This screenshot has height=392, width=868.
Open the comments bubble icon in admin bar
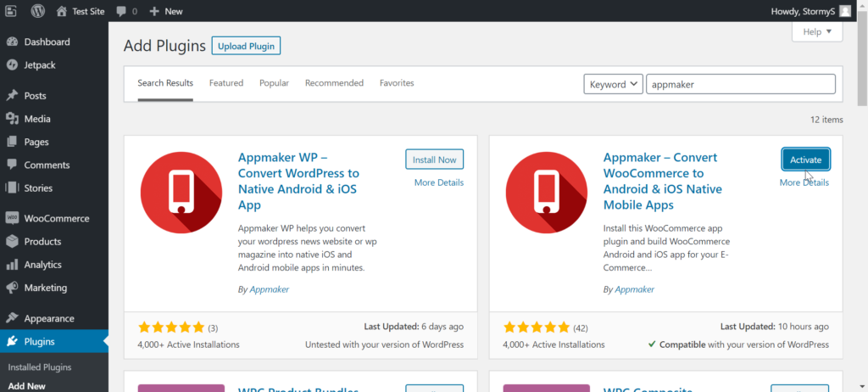click(121, 11)
